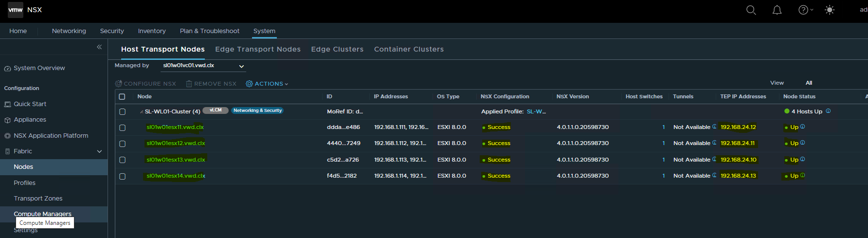868x238 pixels.
Task: Click the global search magnifier icon
Action: 751,10
